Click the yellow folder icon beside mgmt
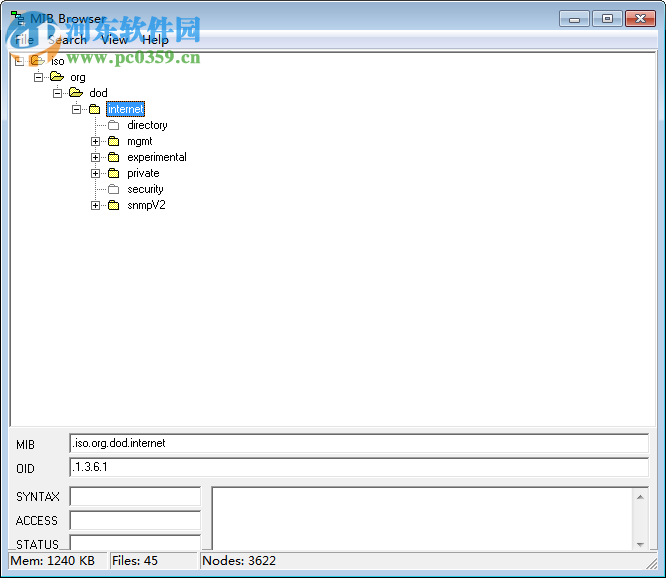Screen dimensions: 666x578 click(113, 141)
